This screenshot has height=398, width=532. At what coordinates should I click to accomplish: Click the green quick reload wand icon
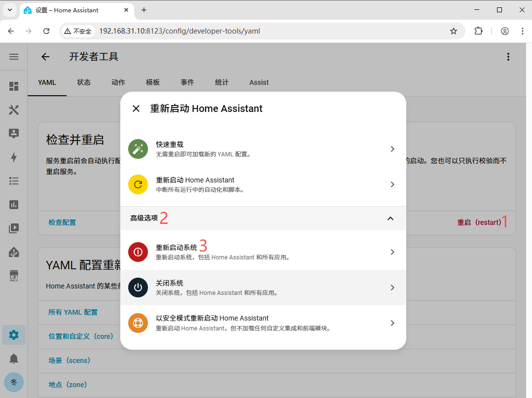pyautogui.click(x=138, y=149)
